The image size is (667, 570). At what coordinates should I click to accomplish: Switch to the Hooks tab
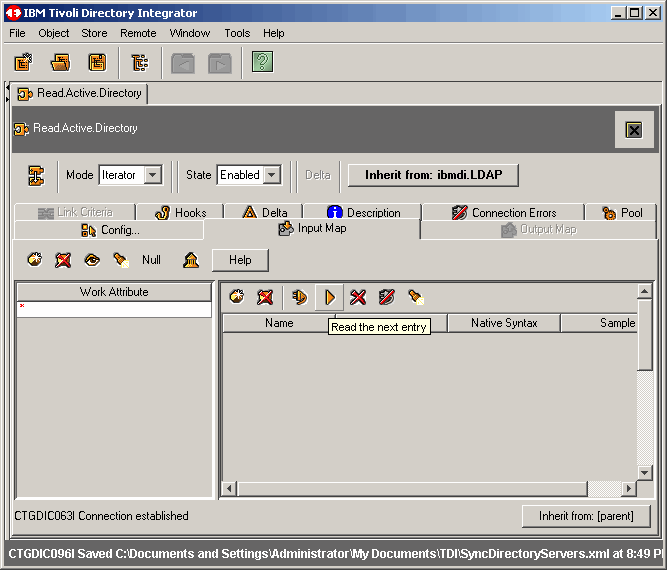(x=181, y=212)
